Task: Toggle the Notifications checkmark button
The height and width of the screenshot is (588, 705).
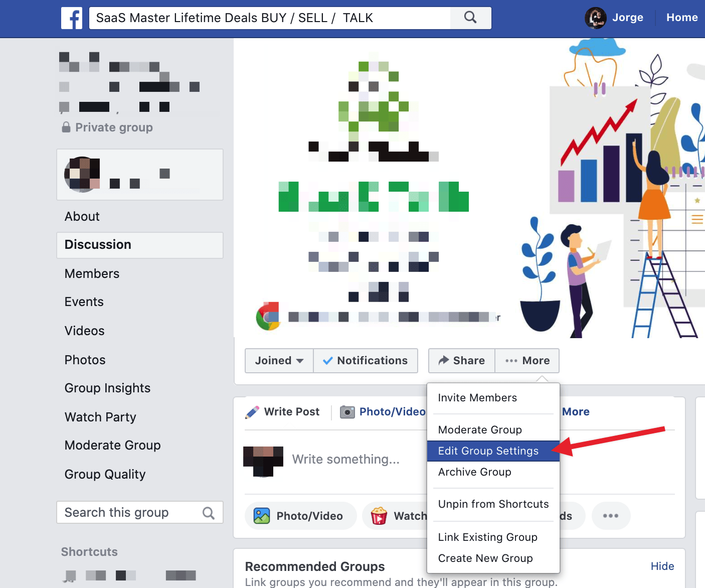Action: pos(366,361)
